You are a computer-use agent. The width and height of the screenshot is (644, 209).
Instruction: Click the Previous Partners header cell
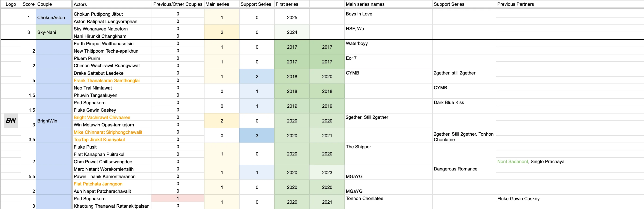pyautogui.click(x=570, y=4)
